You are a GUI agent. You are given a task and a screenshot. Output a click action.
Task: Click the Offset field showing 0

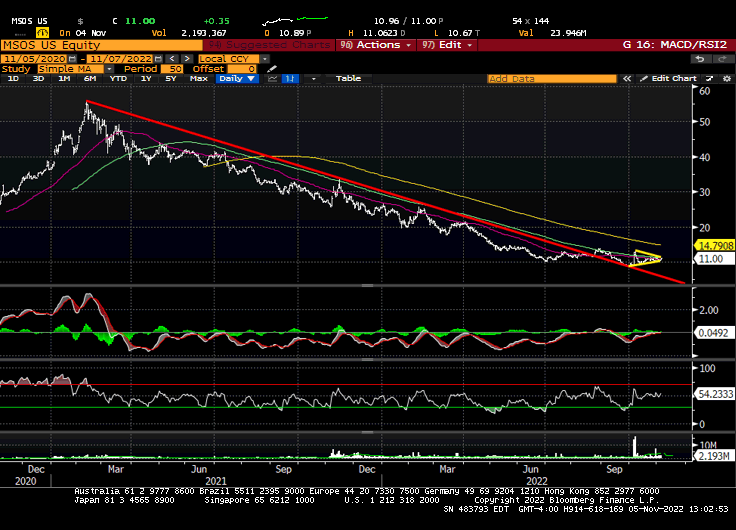coord(242,69)
